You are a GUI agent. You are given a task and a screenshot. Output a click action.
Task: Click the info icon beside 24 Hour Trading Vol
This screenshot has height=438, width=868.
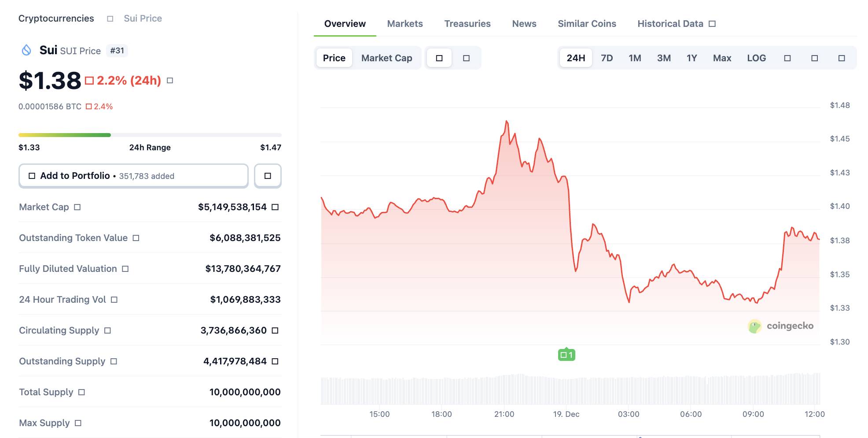coord(114,300)
